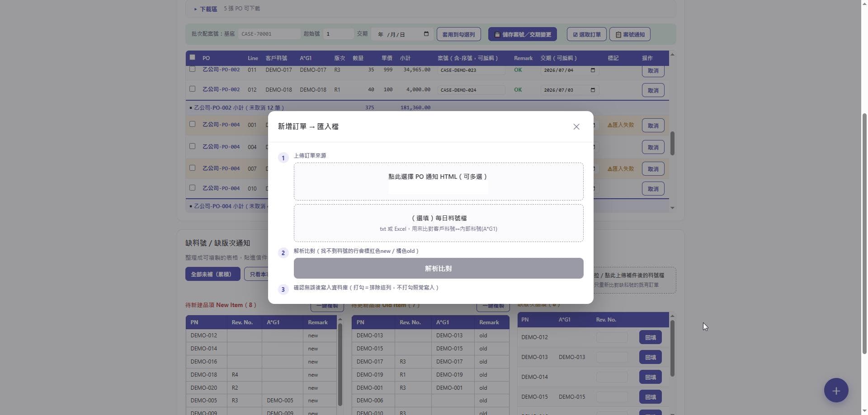Click DEMO-018 in New Item table
Screen dimensions: 868x415
click(204, 375)
